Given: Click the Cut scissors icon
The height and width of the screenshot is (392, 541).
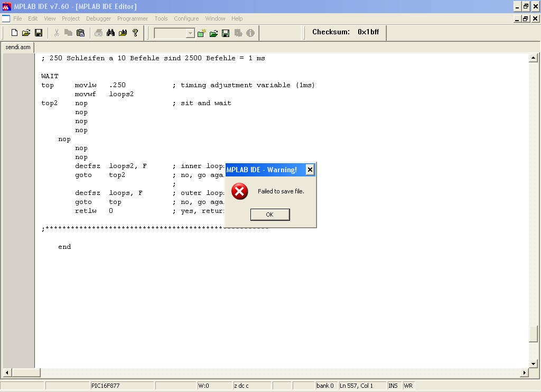Looking at the screenshot, I should point(57,33).
